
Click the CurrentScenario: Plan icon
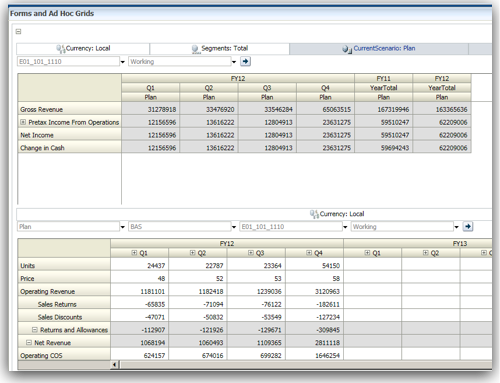click(x=347, y=49)
